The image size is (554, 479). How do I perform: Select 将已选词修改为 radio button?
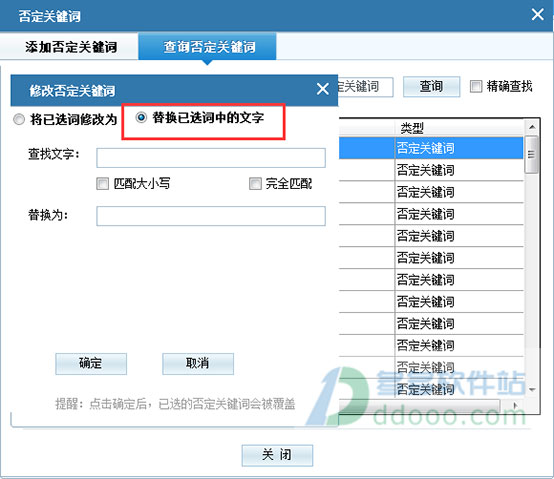[19, 119]
